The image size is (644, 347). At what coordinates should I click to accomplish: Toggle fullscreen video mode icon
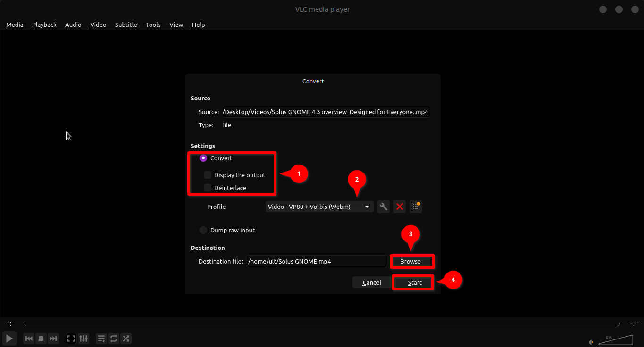click(71, 339)
